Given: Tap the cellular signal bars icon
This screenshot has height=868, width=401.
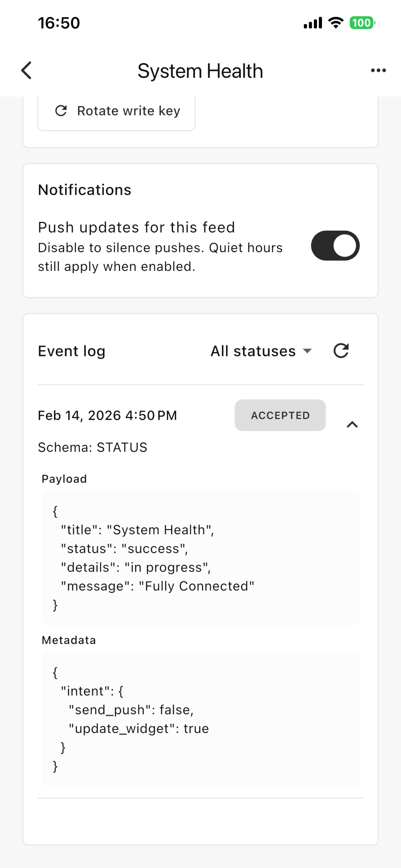Looking at the screenshot, I should (x=313, y=23).
